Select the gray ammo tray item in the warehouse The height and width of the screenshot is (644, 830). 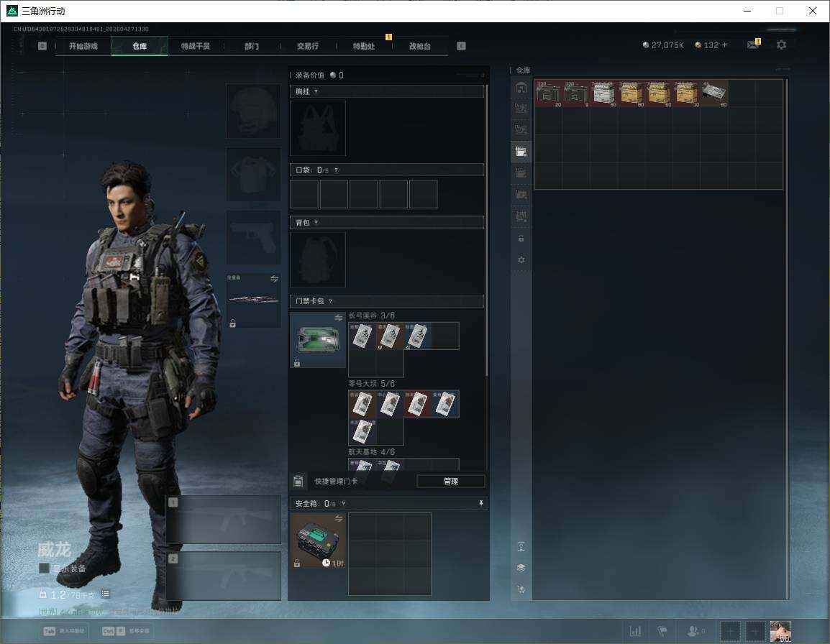(714, 93)
